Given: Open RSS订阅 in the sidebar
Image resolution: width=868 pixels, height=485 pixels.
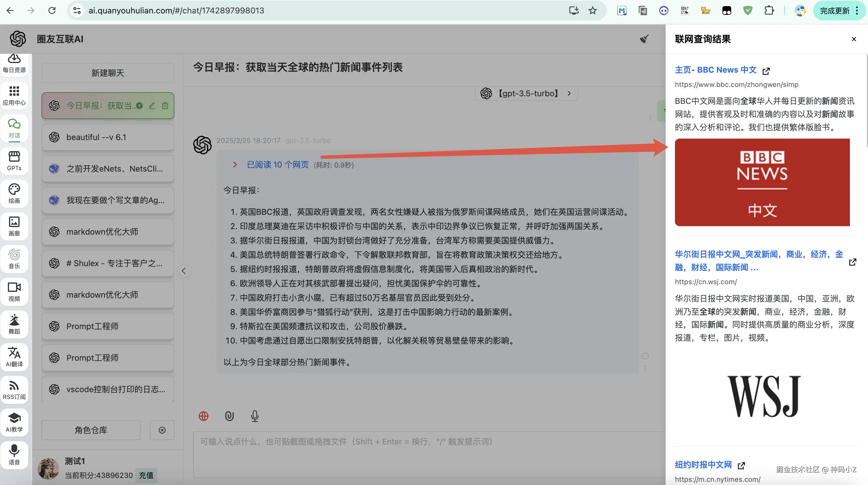Looking at the screenshot, I should pyautogui.click(x=14, y=390).
